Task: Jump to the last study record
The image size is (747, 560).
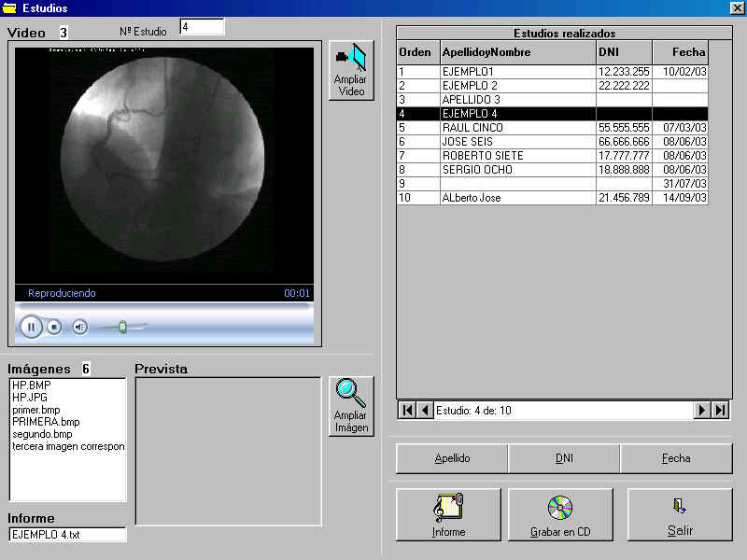Action: click(720, 410)
